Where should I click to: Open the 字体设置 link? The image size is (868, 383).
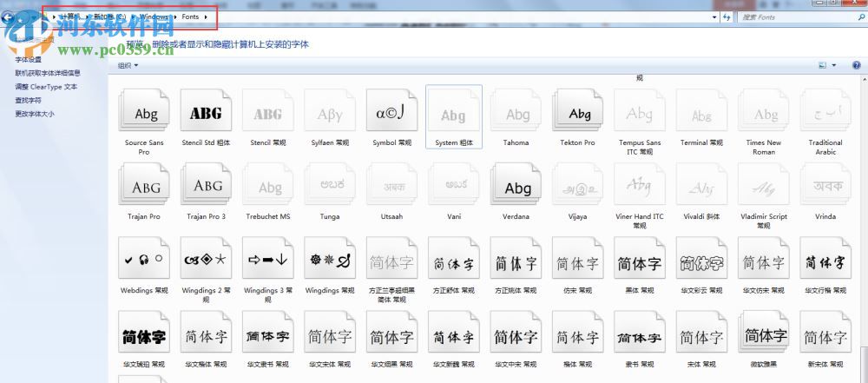(29, 59)
